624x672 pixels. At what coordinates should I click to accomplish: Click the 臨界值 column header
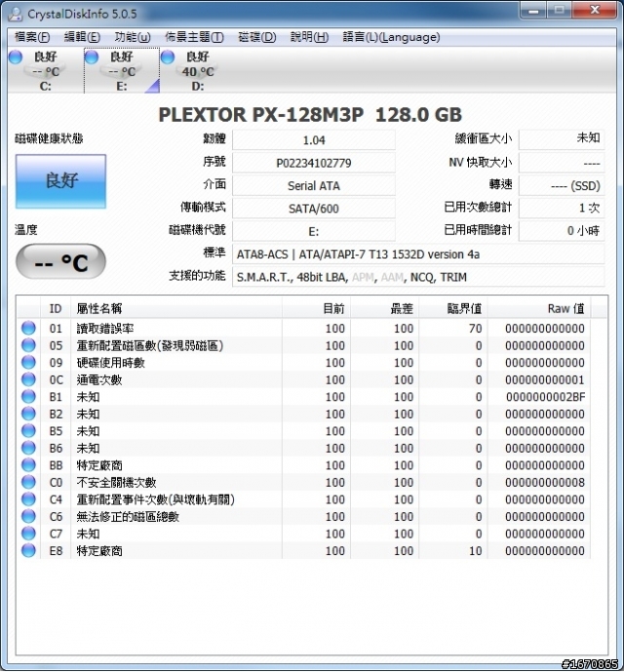[x=453, y=308]
